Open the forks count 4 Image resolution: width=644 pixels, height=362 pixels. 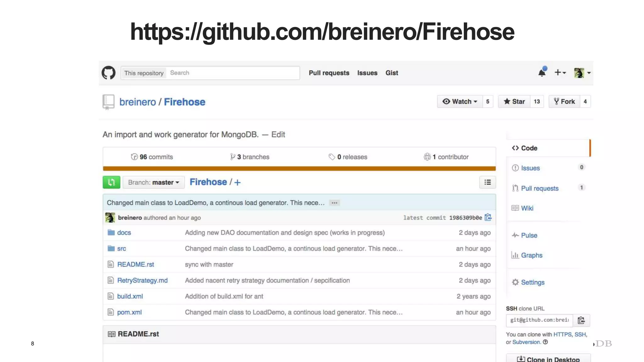[x=585, y=101]
